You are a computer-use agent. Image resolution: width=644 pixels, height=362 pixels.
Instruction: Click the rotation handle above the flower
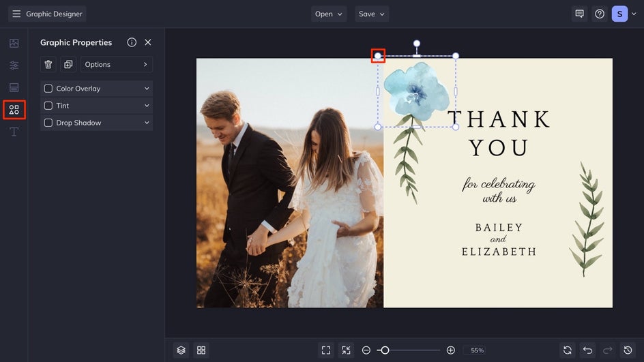tap(416, 44)
